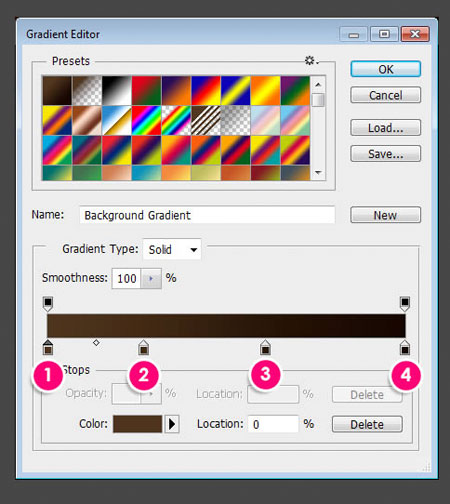Select the left opacity stop above gradient bar
Screen dimensions: 450x504
[x=48, y=304]
